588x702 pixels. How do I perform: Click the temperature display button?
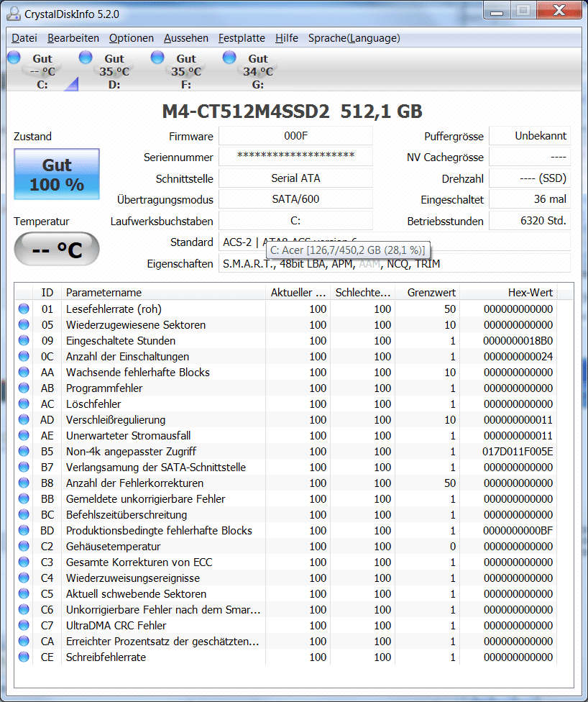(x=57, y=249)
